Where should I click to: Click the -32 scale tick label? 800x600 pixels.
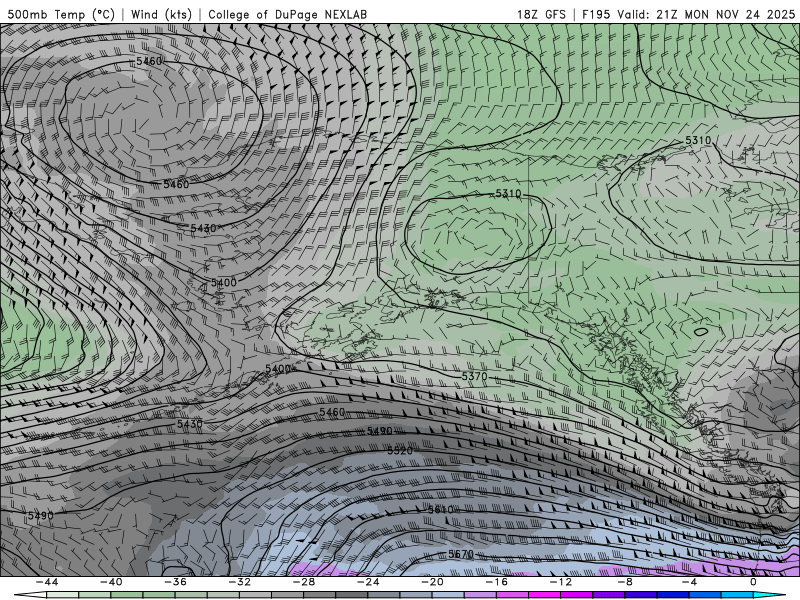[240, 582]
